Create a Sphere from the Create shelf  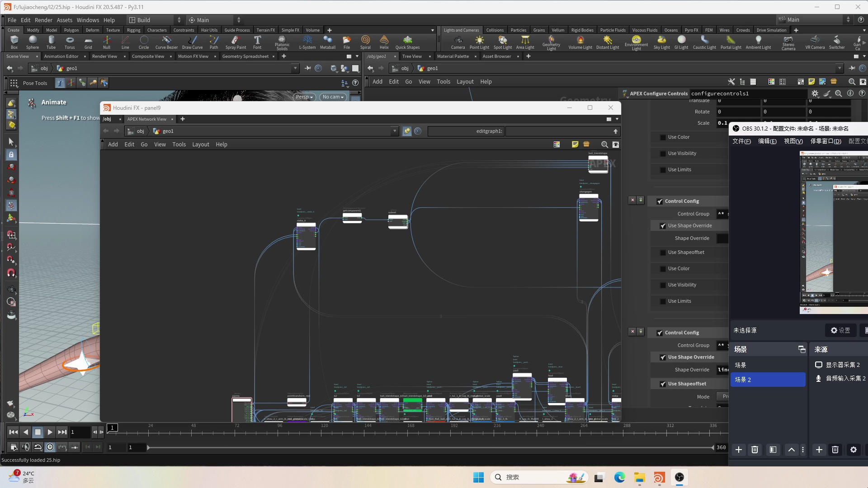pyautogui.click(x=32, y=42)
